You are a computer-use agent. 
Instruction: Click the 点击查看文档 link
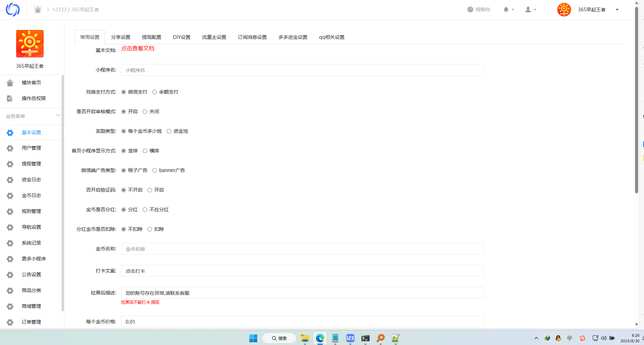[x=138, y=48]
